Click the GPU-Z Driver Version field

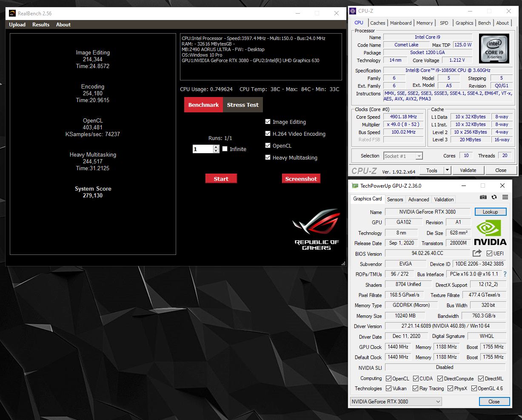[x=445, y=326]
